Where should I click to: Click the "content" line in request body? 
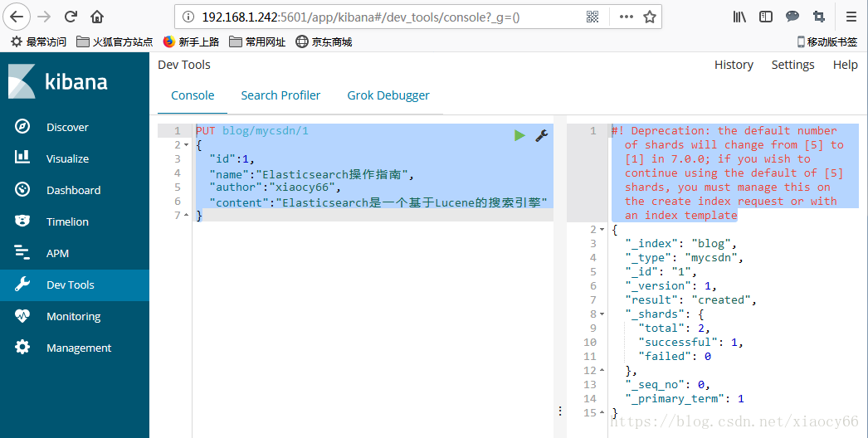tap(378, 202)
